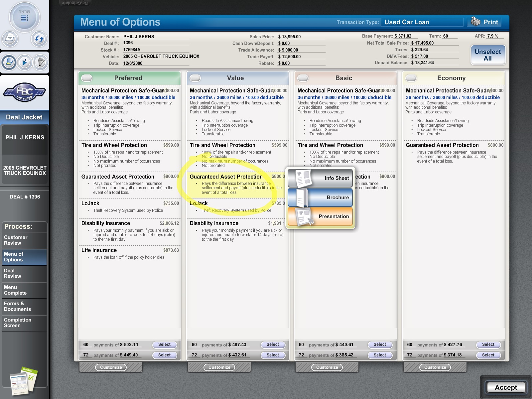
Task: Click the Date field 12/6/2006
Action: coord(156,63)
